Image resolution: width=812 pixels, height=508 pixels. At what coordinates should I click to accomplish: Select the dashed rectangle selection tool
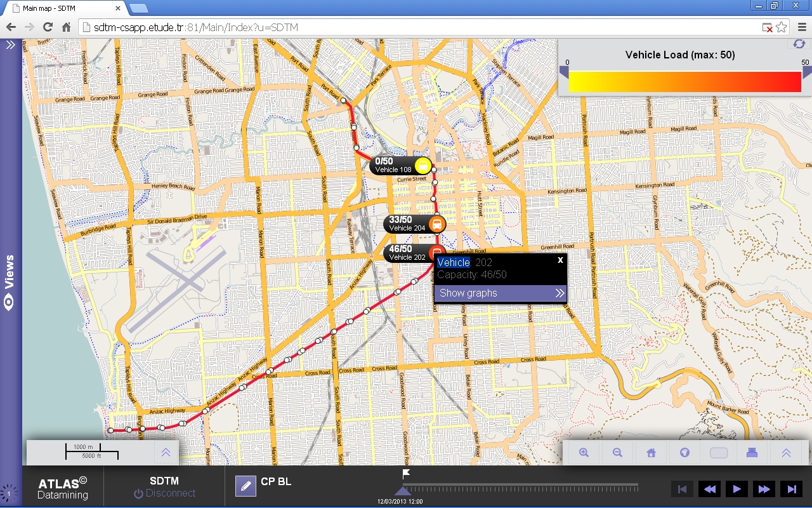(x=718, y=453)
